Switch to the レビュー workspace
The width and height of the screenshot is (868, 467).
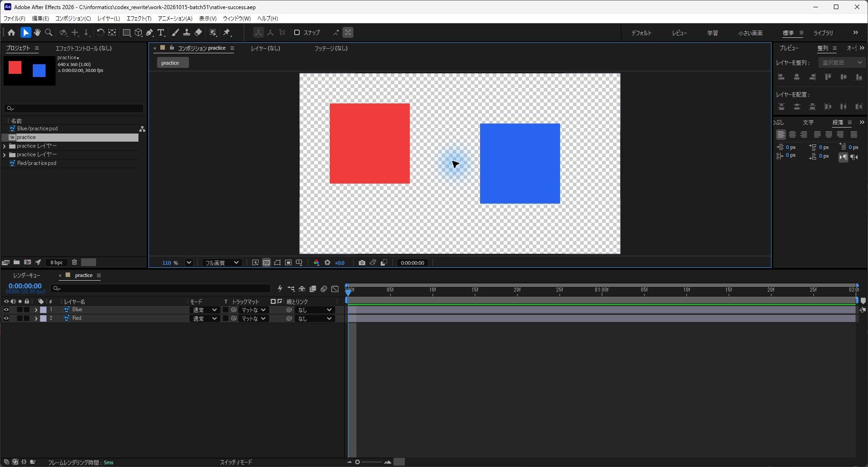(x=679, y=33)
